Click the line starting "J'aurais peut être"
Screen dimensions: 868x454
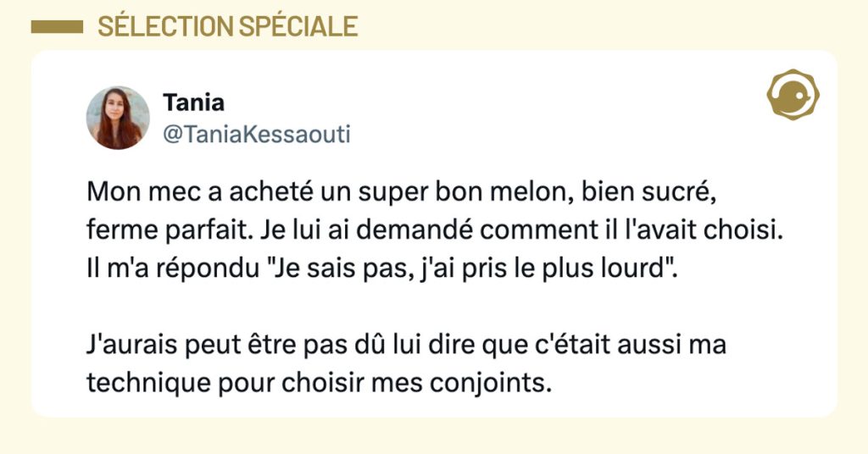(407, 346)
